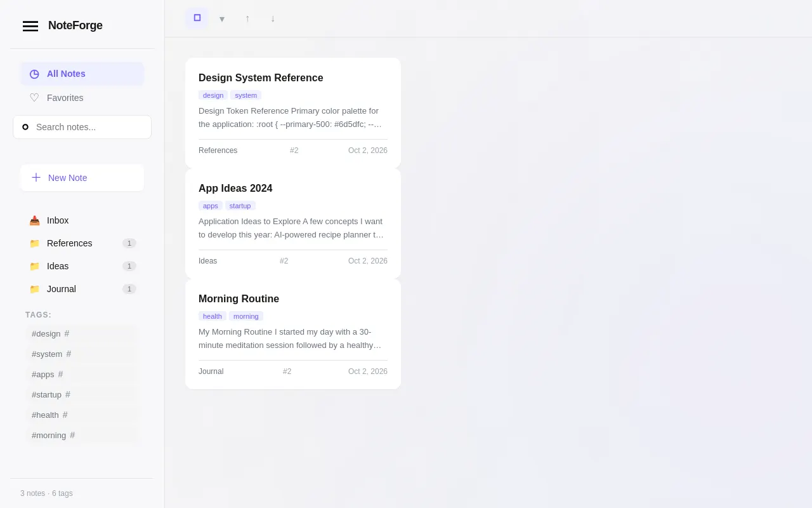The image size is (812, 508).
Task: Filter by #morning tag in sidebar
Action: [81, 435]
